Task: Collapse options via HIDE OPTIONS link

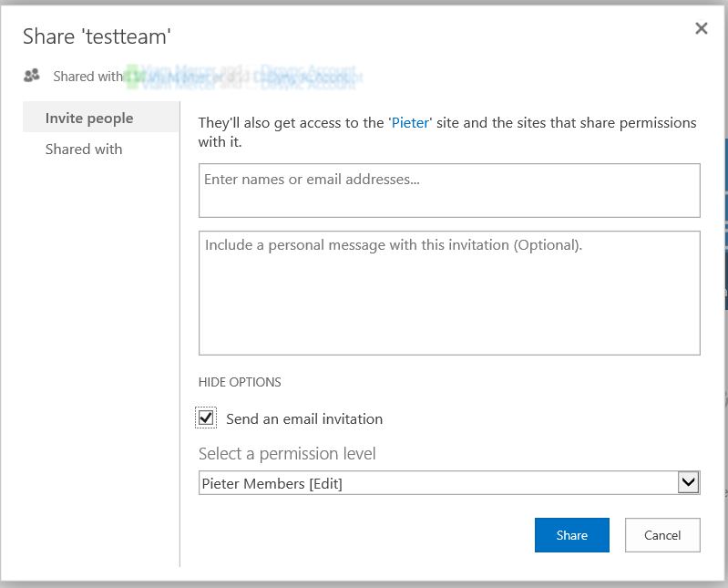Action: tap(240, 382)
